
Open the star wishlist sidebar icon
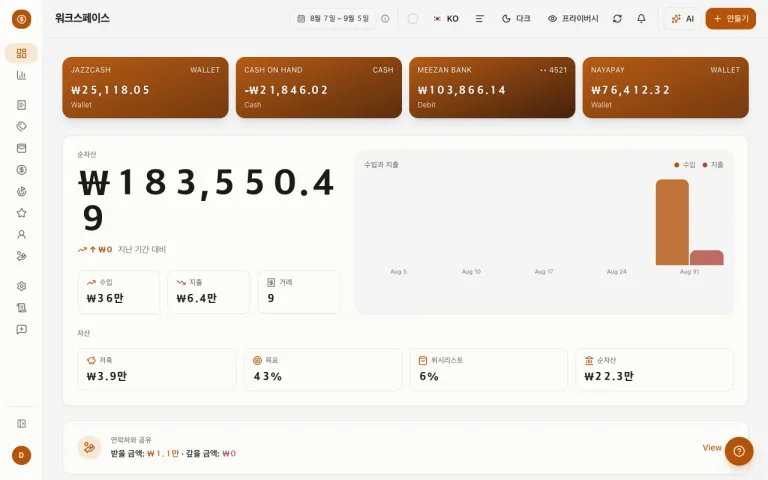point(21,213)
